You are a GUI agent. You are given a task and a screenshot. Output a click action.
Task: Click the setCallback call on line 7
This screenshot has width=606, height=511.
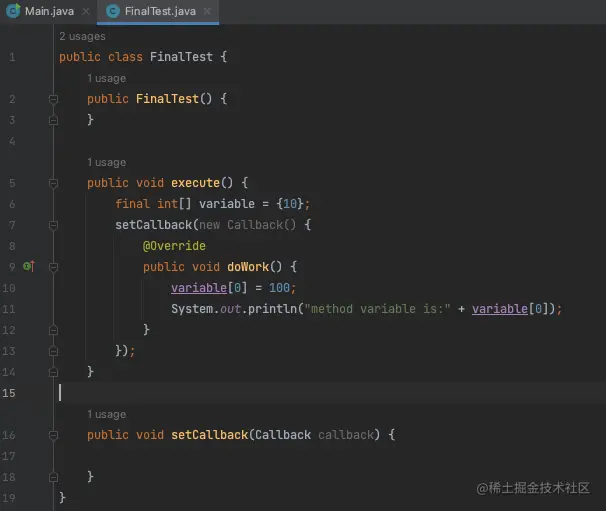click(x=153, y=225)
